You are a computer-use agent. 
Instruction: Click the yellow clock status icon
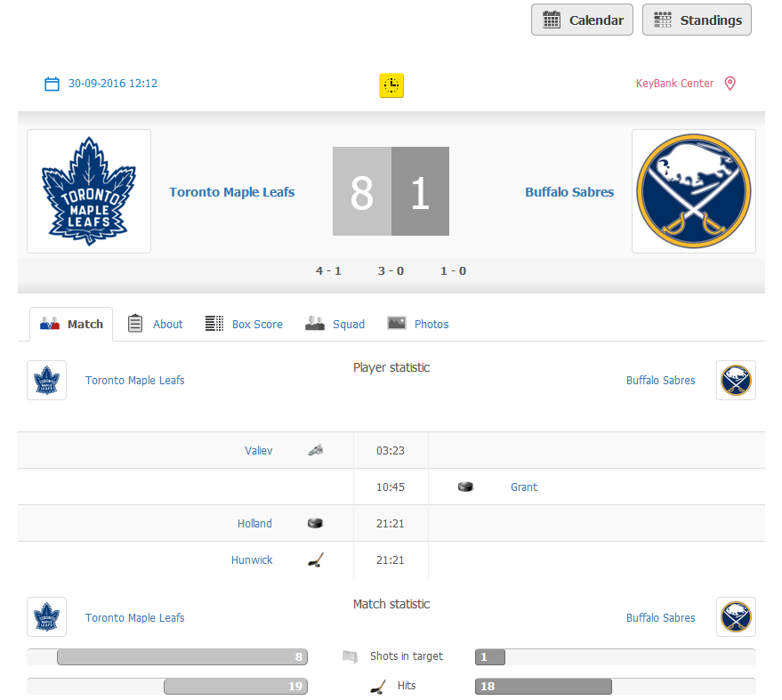tap(391, 85)
